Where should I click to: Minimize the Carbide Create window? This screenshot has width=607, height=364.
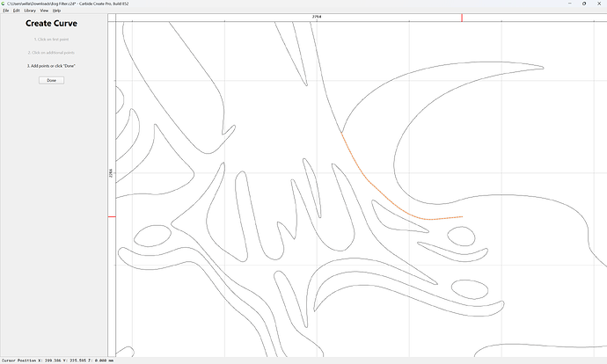click(x=569, y=4)
